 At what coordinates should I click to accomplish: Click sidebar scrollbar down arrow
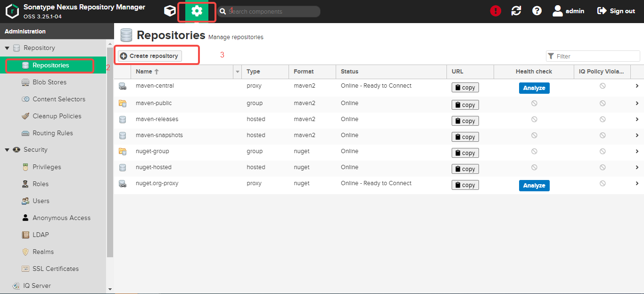pos(110,289)
